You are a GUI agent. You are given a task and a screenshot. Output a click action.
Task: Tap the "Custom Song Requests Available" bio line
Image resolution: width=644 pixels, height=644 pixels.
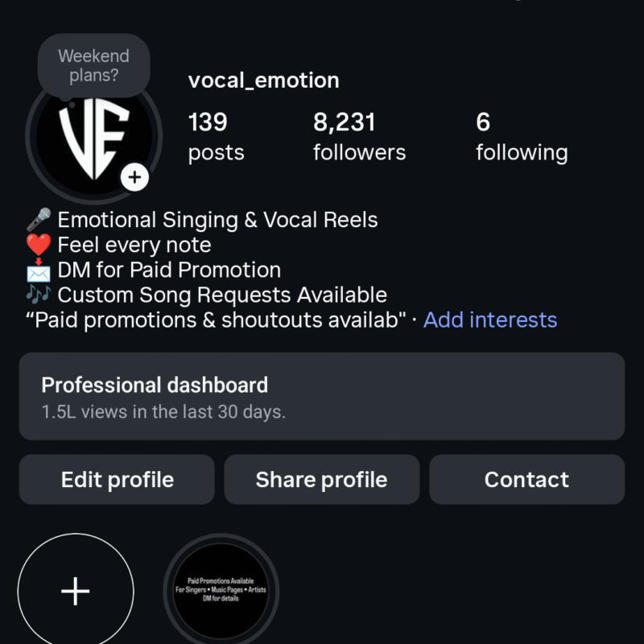[x=222, y=295]
